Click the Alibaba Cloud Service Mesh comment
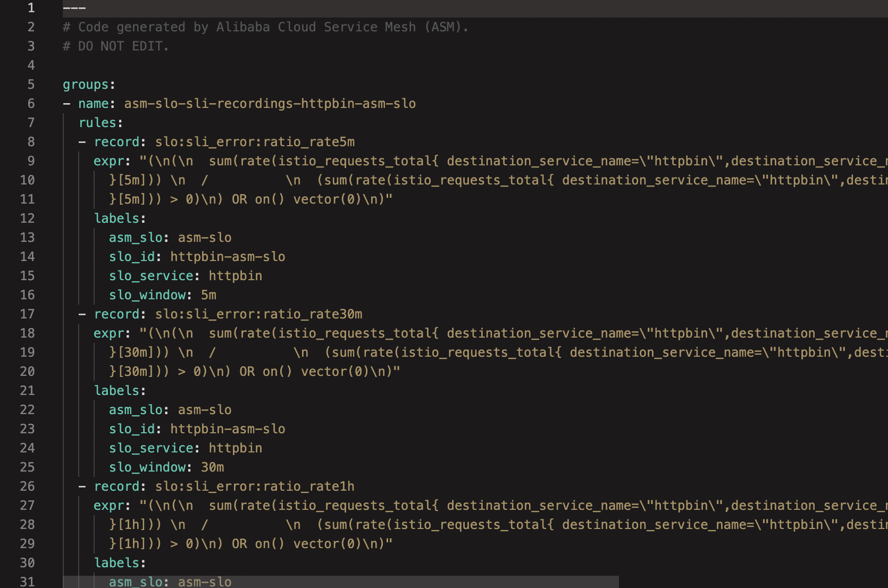 [x=266, y=27]
